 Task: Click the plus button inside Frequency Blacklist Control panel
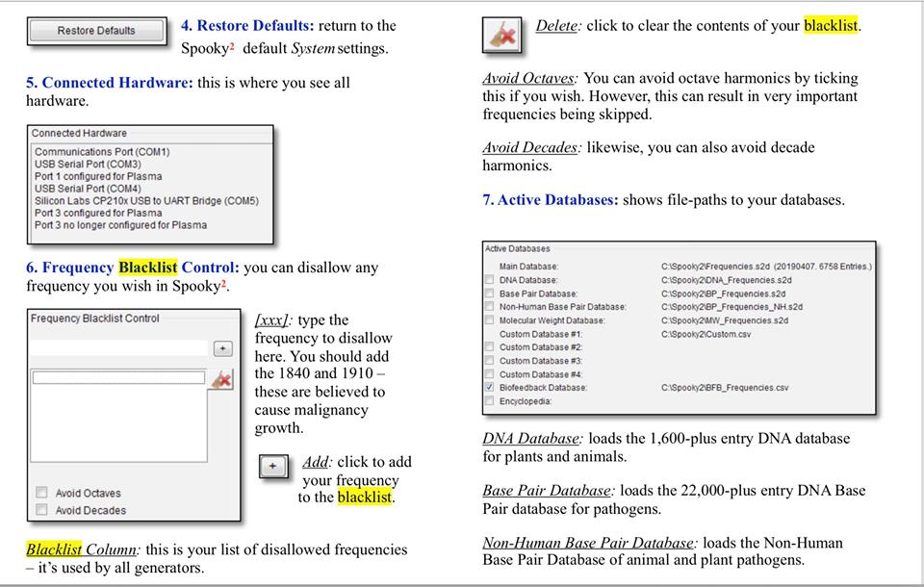click(x=221, y=348)
